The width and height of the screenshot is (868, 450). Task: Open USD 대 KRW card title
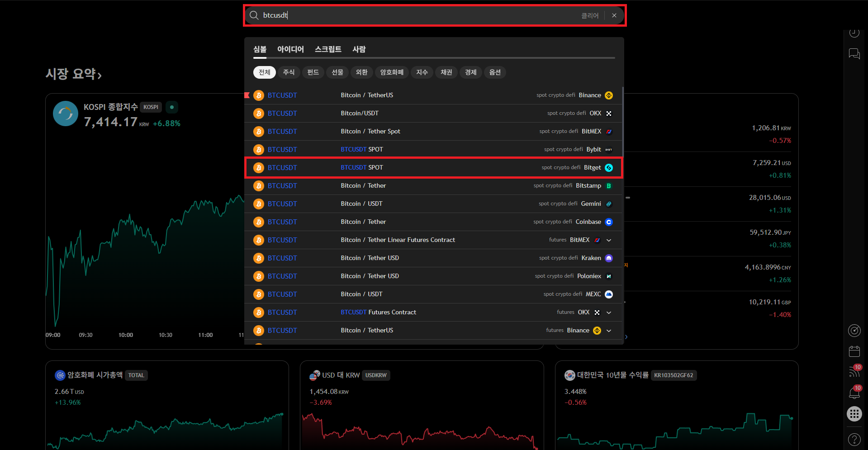click(341, 375)
